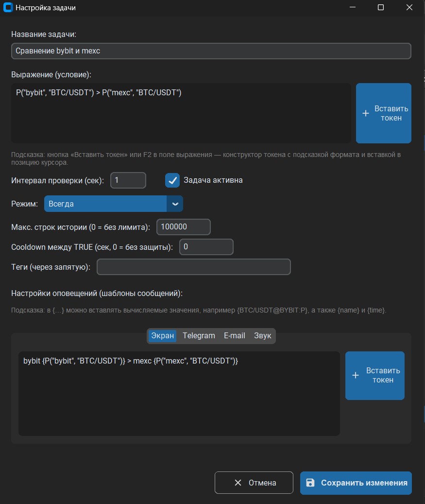Click the app icon in title bar

tap(8, 7)
